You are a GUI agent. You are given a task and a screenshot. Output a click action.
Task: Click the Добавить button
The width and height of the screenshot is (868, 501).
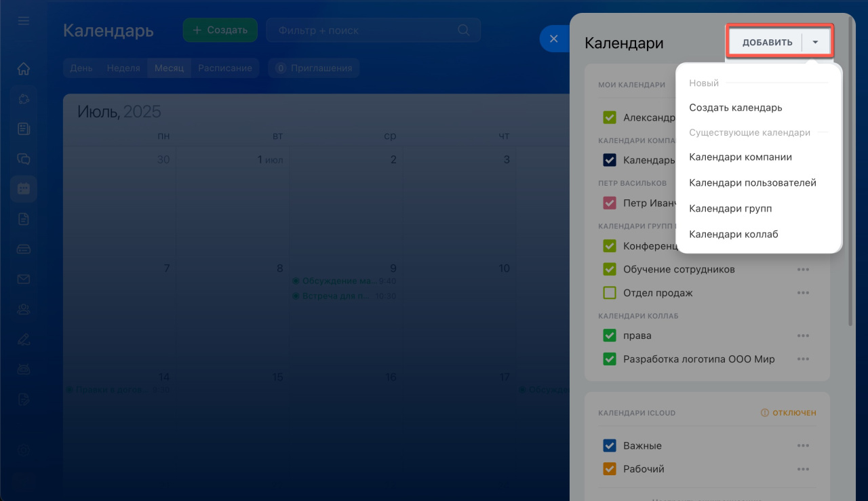(x=767, y=42)
